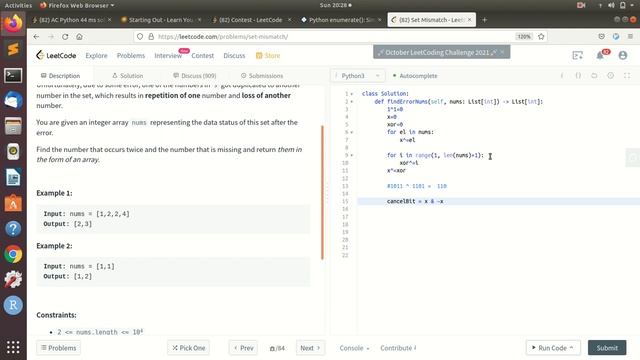Image resolution: width=640 pixels, height=360 pixels.
Task: Show applications grid
Action: (13, 347)
